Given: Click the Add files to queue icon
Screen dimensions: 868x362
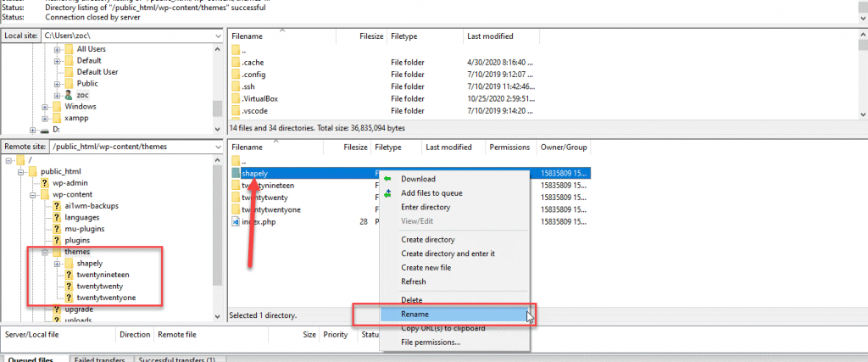Looking at the screenshot, I should [387, 193].
